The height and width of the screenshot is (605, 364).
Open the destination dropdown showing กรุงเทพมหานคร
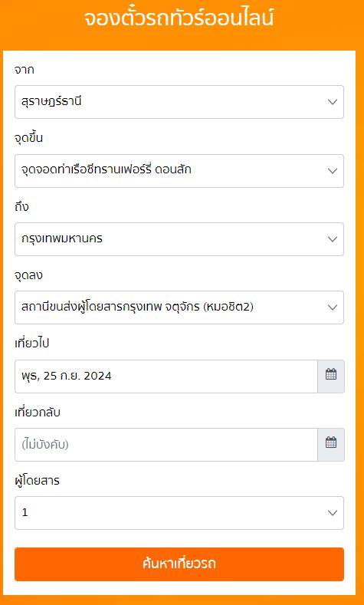[x=179, y=239]
